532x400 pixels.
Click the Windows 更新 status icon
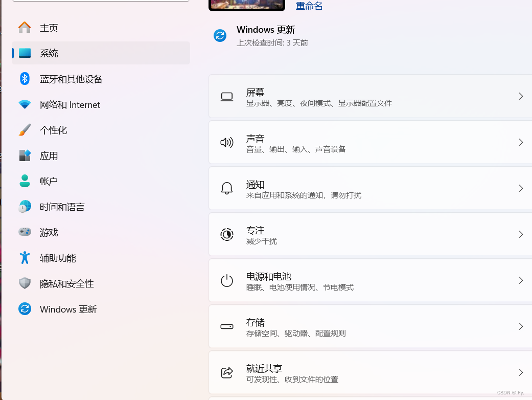[220, 36]
